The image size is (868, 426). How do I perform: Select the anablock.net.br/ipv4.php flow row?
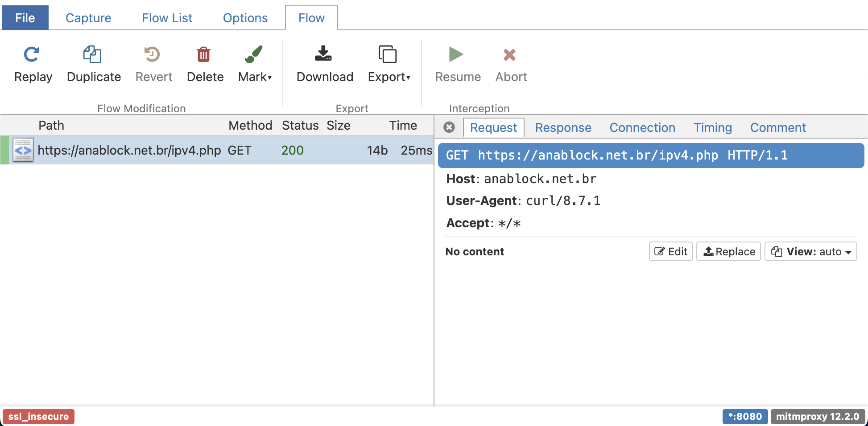[129, 151]
